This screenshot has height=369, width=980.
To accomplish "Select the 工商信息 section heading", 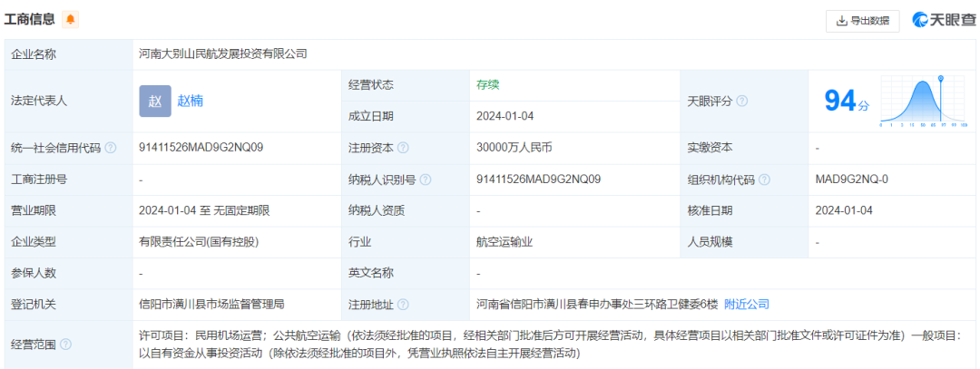I will tap(30, 19).
